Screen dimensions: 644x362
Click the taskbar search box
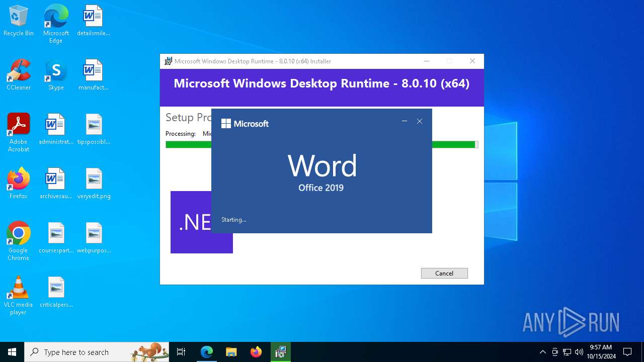click(x=97, y=352)
